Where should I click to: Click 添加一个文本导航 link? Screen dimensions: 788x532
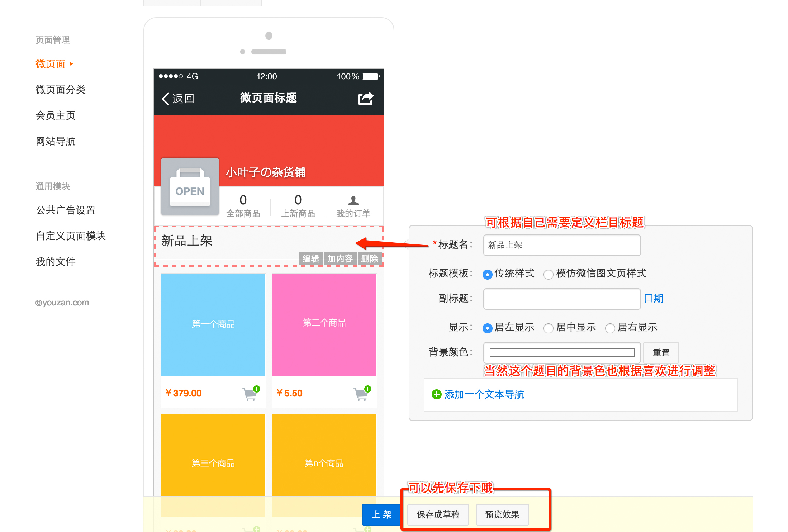[484, 394]
